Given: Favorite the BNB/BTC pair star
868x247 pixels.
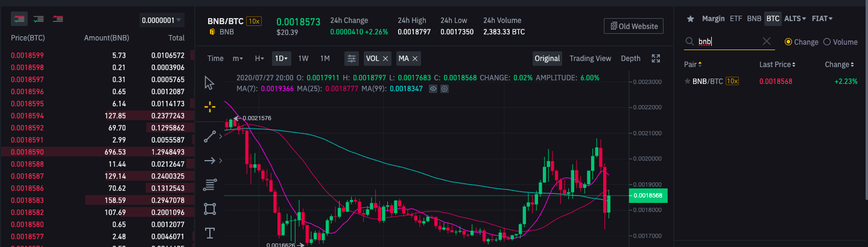Looking at the screenshot, I should coord(687,81).
